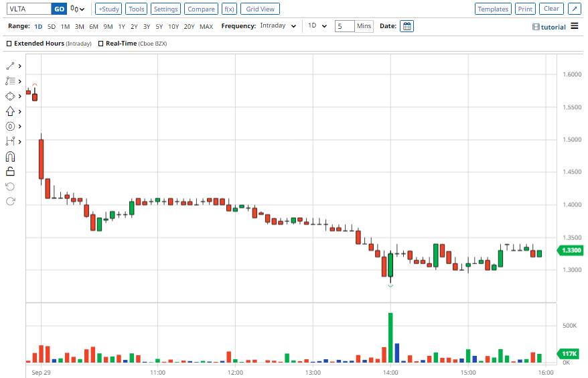Image resolution: width=588 pixels, height=378 pixels.
Task: Click the minutes input field
Action: point(344,26)
